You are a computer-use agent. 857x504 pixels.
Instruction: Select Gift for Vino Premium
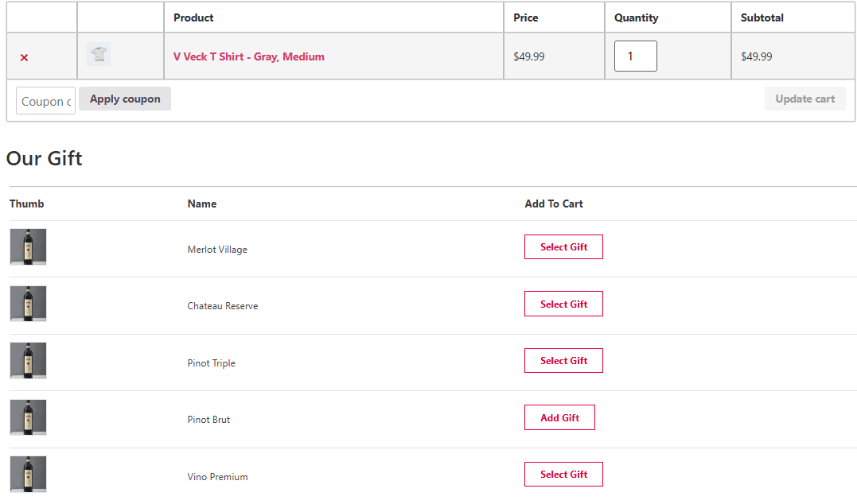coord(563,474)
